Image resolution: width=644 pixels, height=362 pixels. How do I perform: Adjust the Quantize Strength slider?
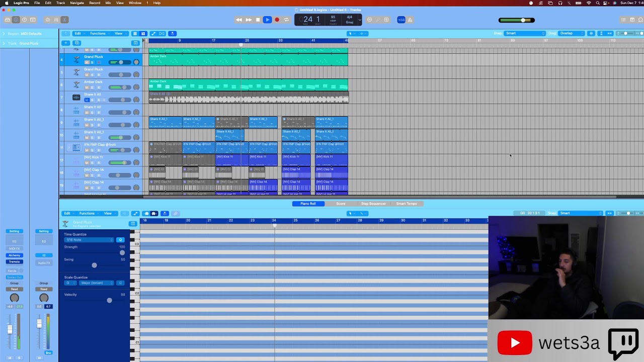[x=122, y=253]
